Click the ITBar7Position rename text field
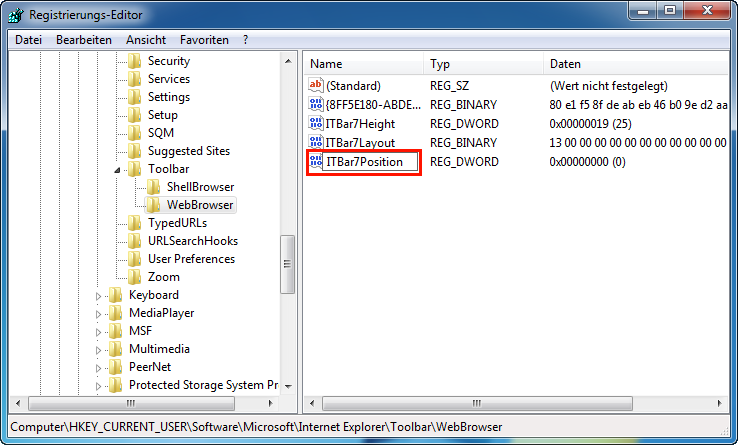The image size is (738, 445). tap(370, 162)
